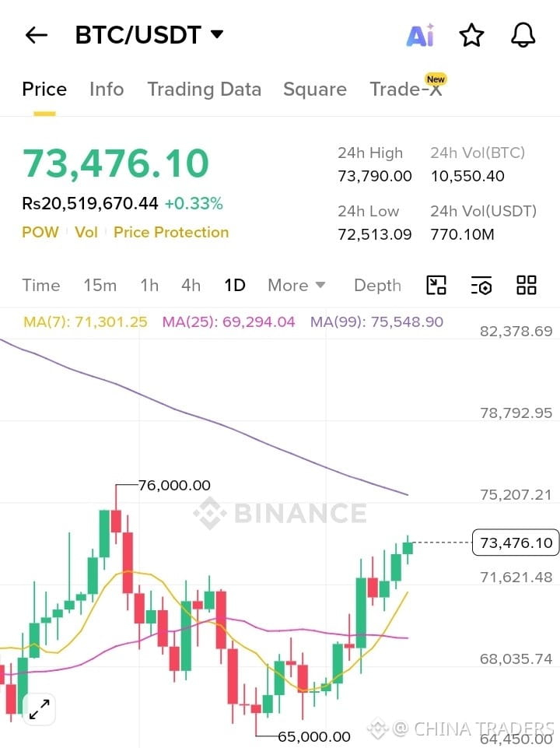Open the More timeframes dropdown
Viewport: 560px width, 748px height.
296,286
